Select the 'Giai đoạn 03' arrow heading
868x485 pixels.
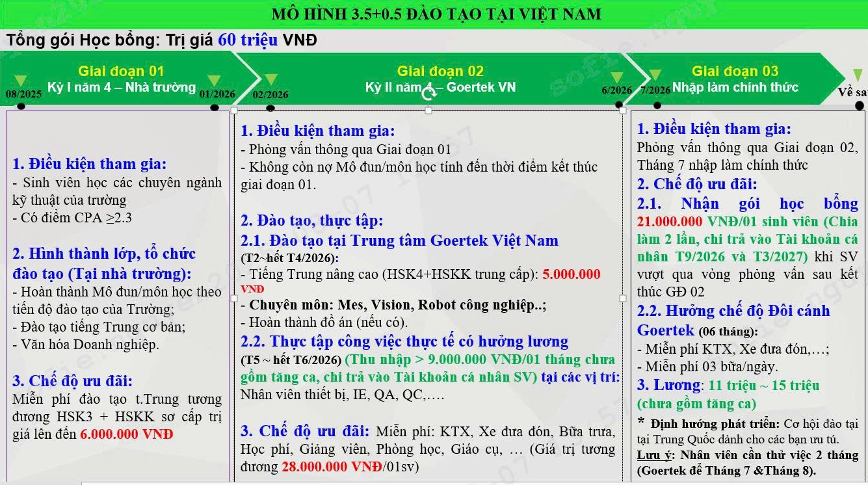[735, 72]
